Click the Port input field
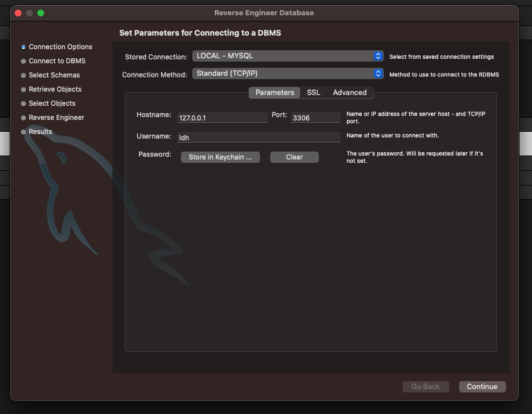 pyautogui.click(x=315, y=118)
